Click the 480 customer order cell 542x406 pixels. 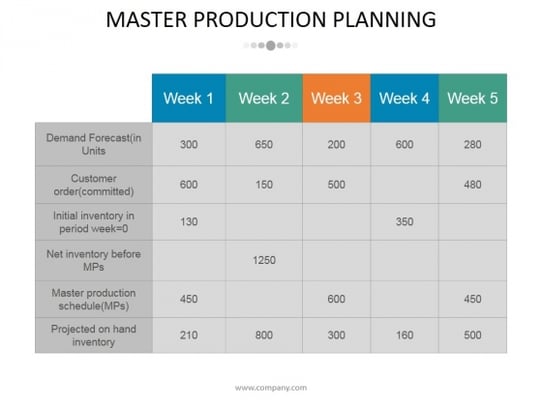[x=473, y=185]
